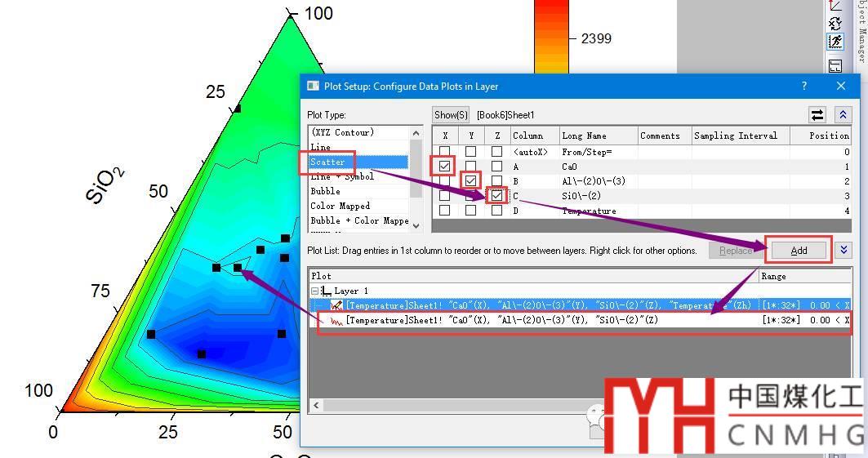Click the swap arrows icon in Plot Setup
Screen dimensions: 868x458
[817, 115]
